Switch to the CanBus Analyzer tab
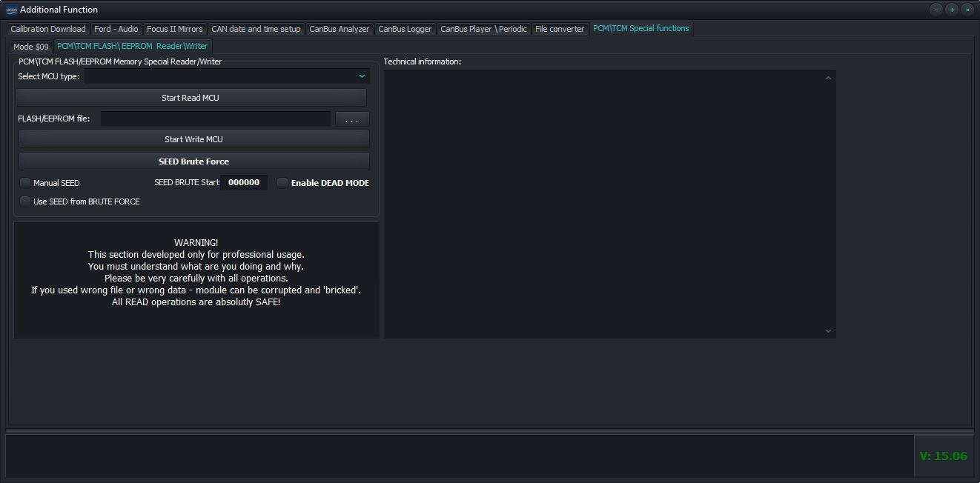This screenshot has width=980, height=483. pyautogui.click(x=339, y=29)
